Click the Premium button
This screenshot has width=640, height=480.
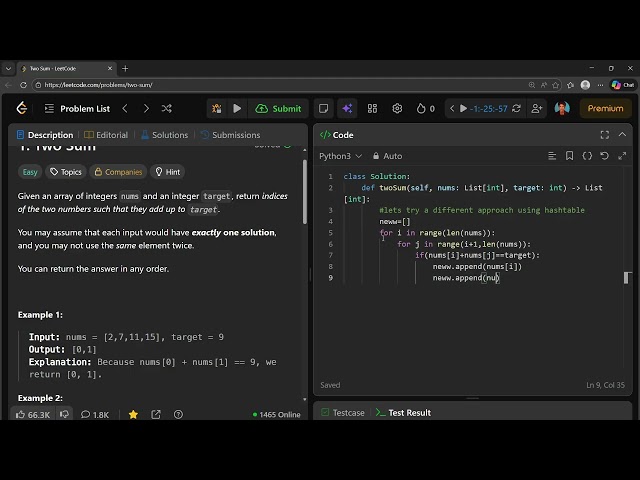coord(605,108)
